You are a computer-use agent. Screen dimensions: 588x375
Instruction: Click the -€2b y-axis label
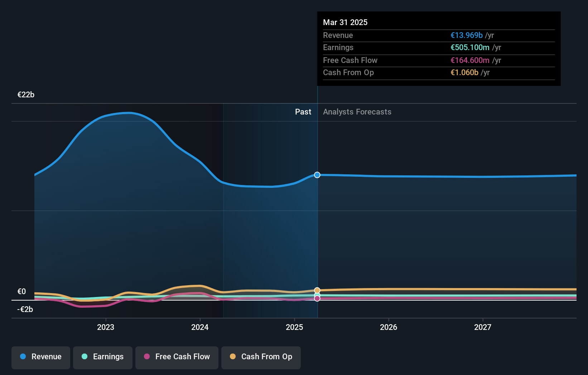(x=25, y=309)
